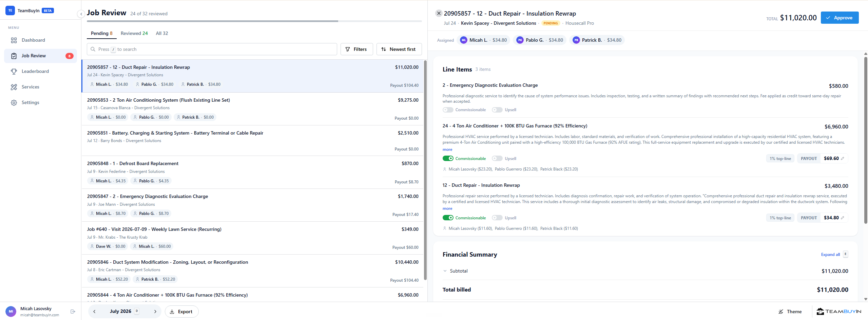The width and height of the screenshot is (868, 320).
Task: Click the review progress bar
Action: (x=254, y=21)
